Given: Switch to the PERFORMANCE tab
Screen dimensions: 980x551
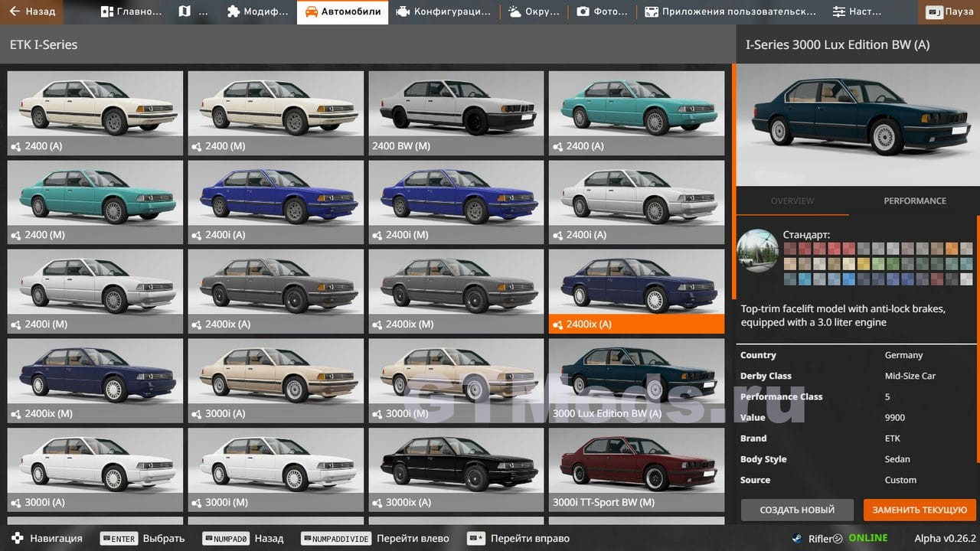Looking at the screenshot, I should click(x=915, y=201).
